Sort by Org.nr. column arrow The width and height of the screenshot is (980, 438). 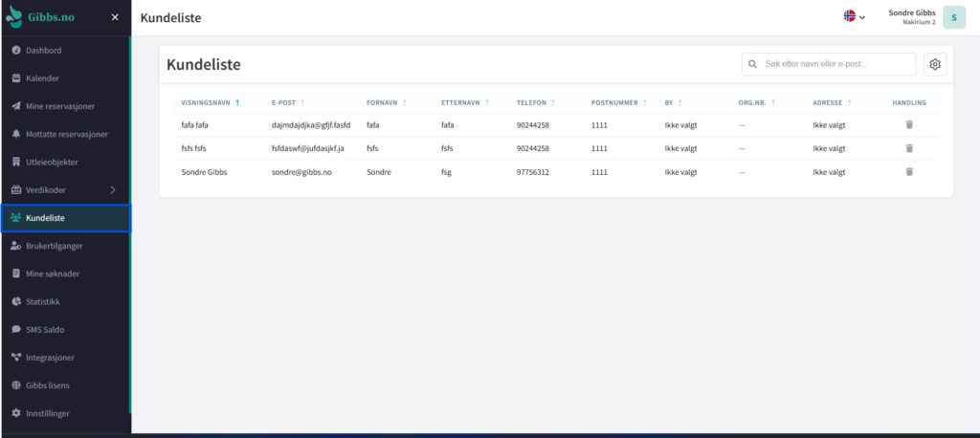772,103
